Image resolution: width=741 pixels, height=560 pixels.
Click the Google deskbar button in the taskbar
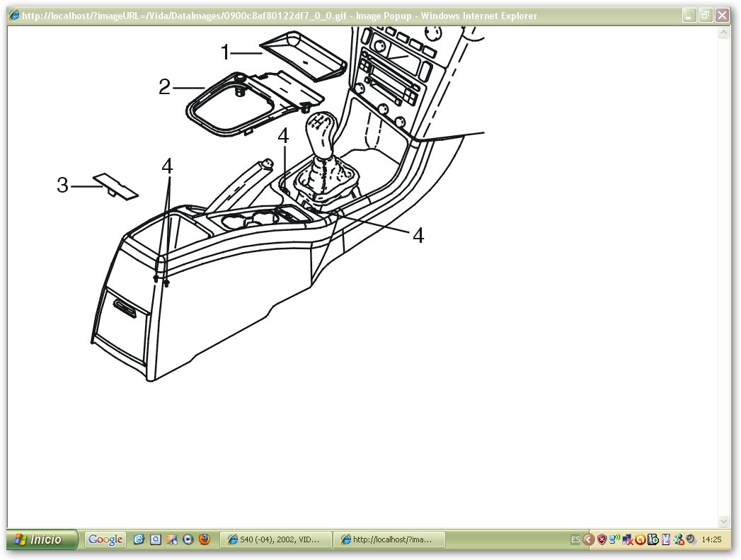[105, 539]
